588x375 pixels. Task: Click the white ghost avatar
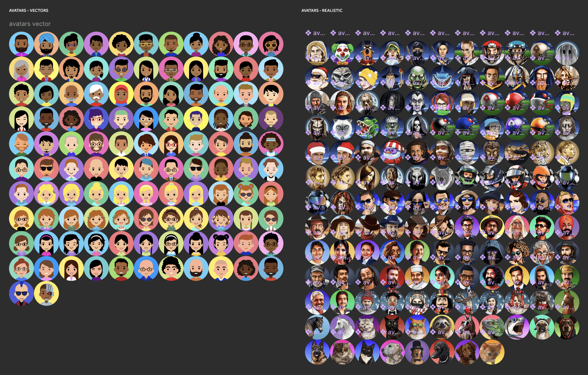point(567,53)
